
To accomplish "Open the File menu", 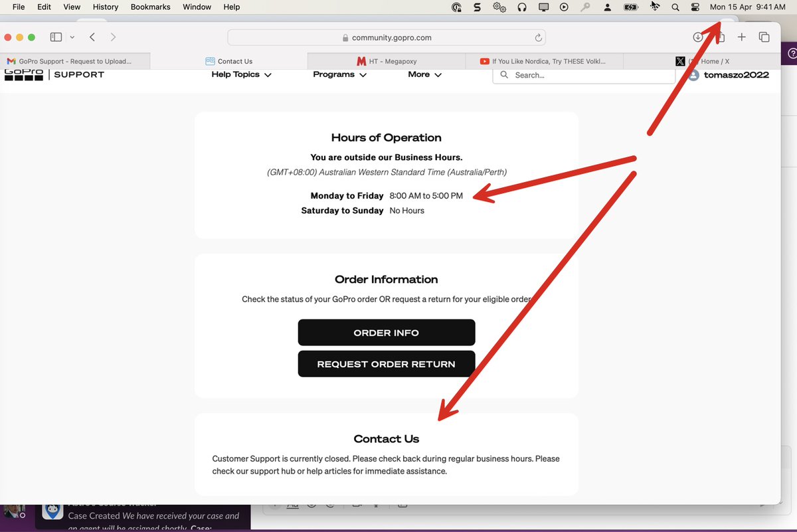I will tap(19, 7).
